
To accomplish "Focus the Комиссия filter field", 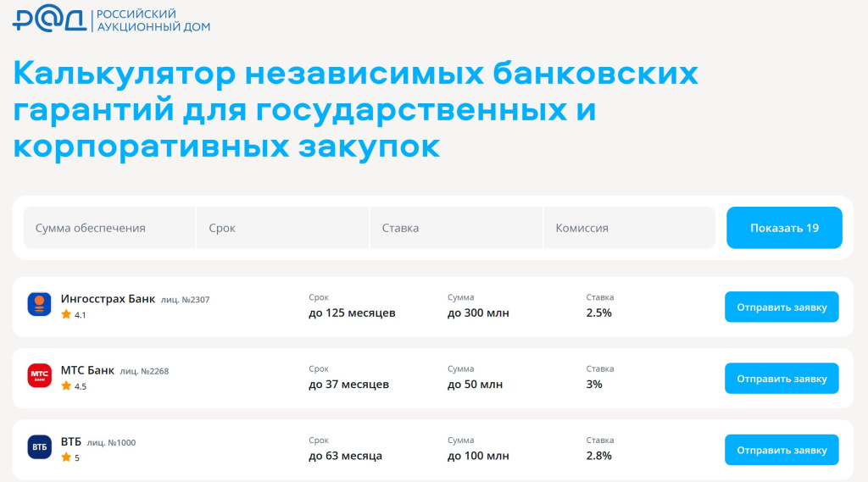I will (630, 228).
